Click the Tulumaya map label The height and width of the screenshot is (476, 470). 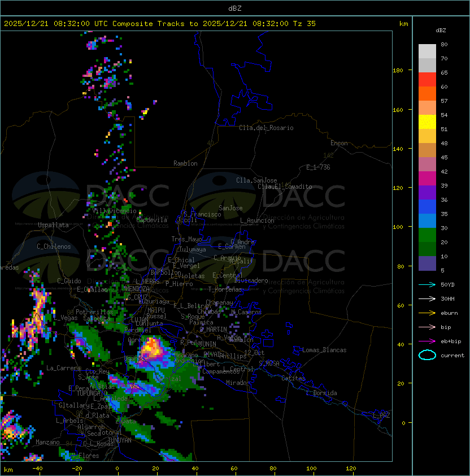(x=193, y=249)
